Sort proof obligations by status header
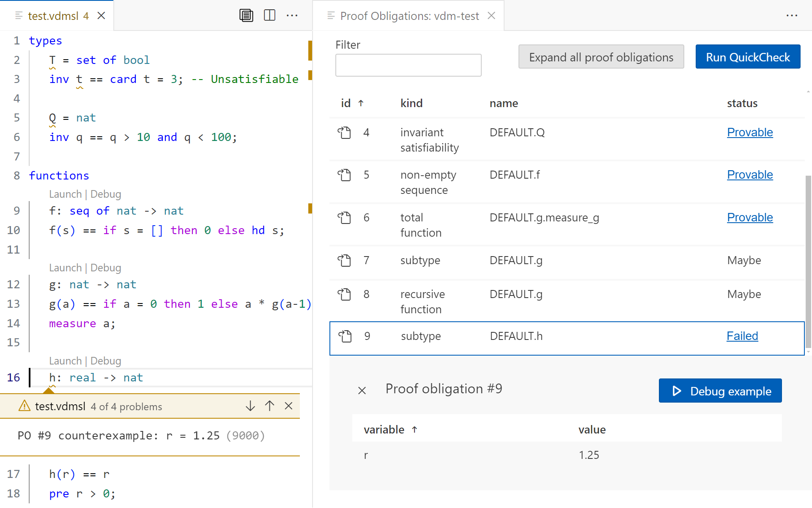Image resolution: width=812 pixels, height=508 pixels. coord(742,103)
